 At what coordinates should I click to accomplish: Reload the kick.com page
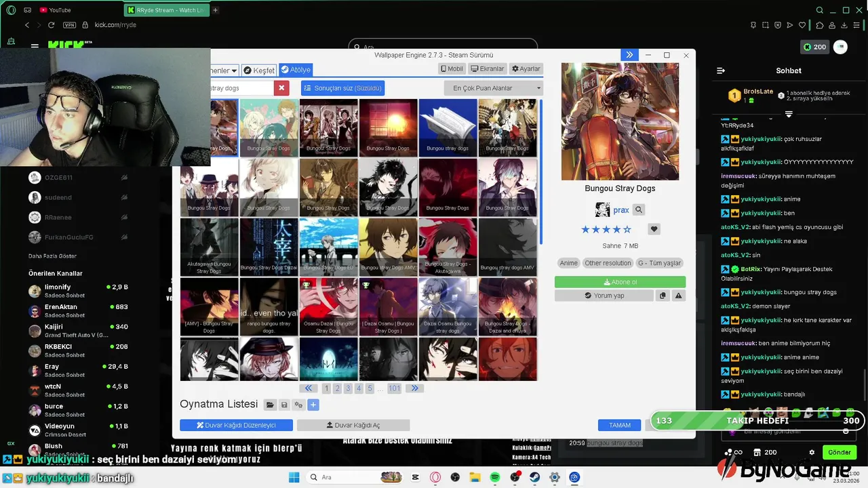[x=51, y=25]
